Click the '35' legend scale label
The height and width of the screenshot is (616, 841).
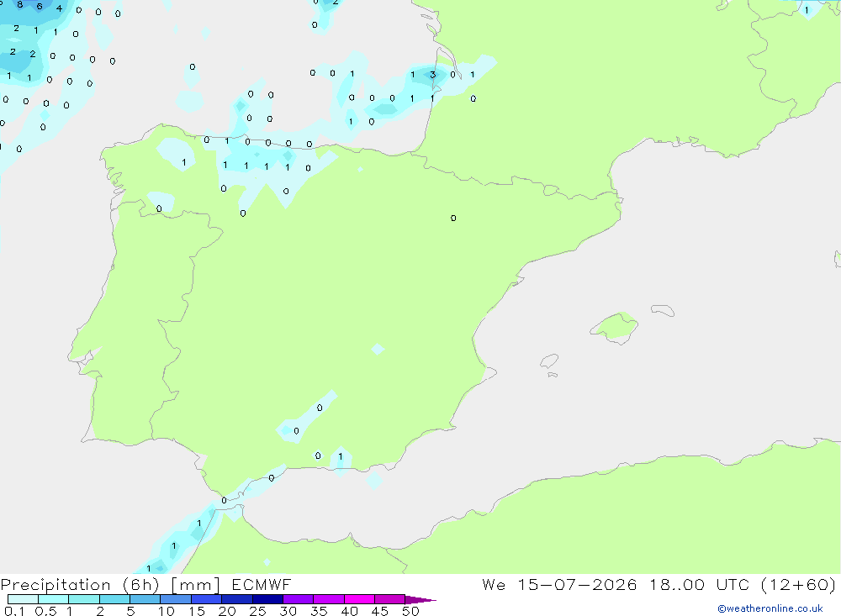click(x=319, y=611)
